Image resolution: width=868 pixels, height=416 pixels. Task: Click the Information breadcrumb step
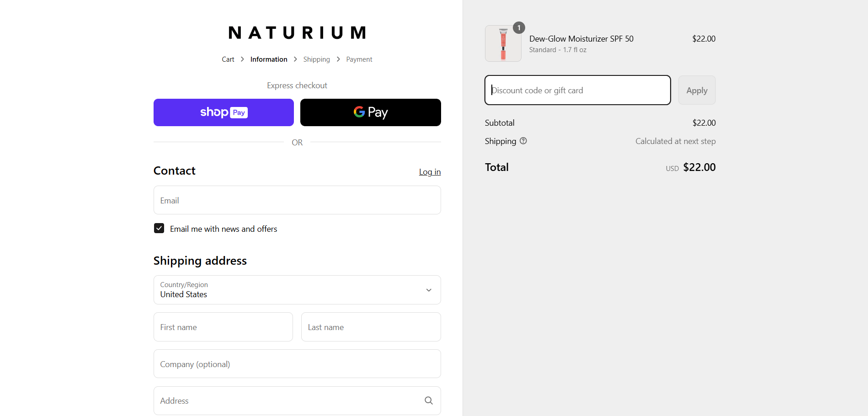click(269, 59)
